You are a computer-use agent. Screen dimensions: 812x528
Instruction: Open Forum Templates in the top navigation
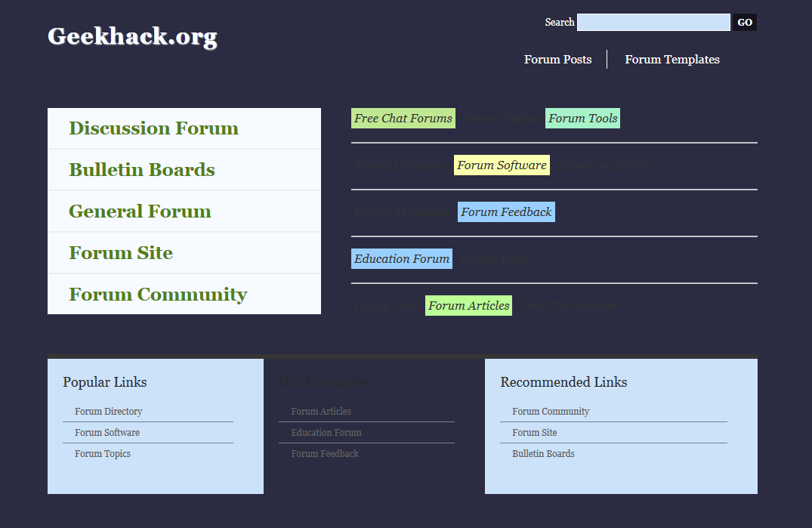[672, 60]
